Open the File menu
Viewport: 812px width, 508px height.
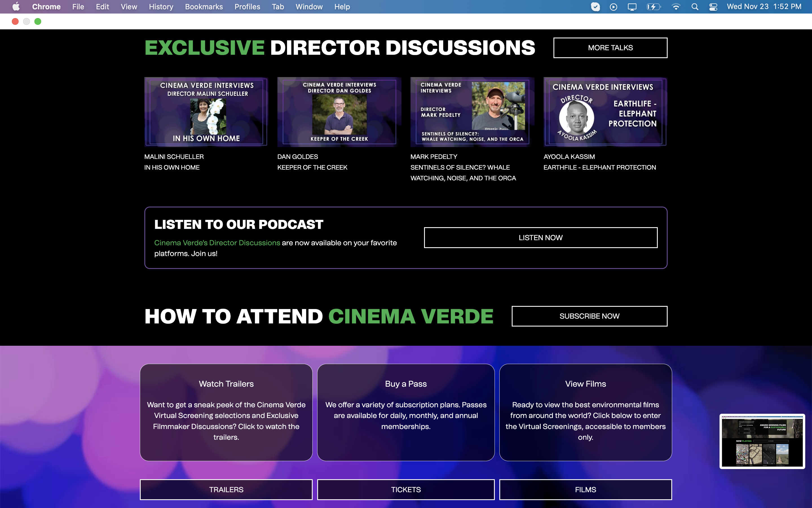(x=78, y=7)
